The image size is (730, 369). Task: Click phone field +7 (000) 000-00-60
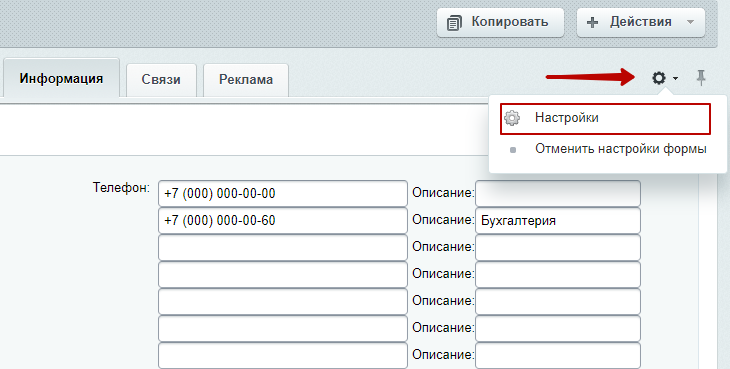(x=283, y=221)
